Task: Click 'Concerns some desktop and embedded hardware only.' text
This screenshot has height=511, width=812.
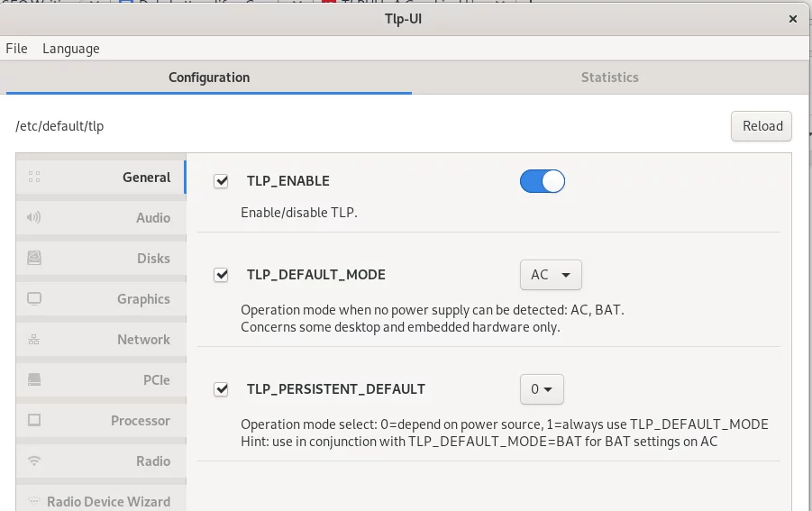Action: pyautogui.click(x=400, y=327)
